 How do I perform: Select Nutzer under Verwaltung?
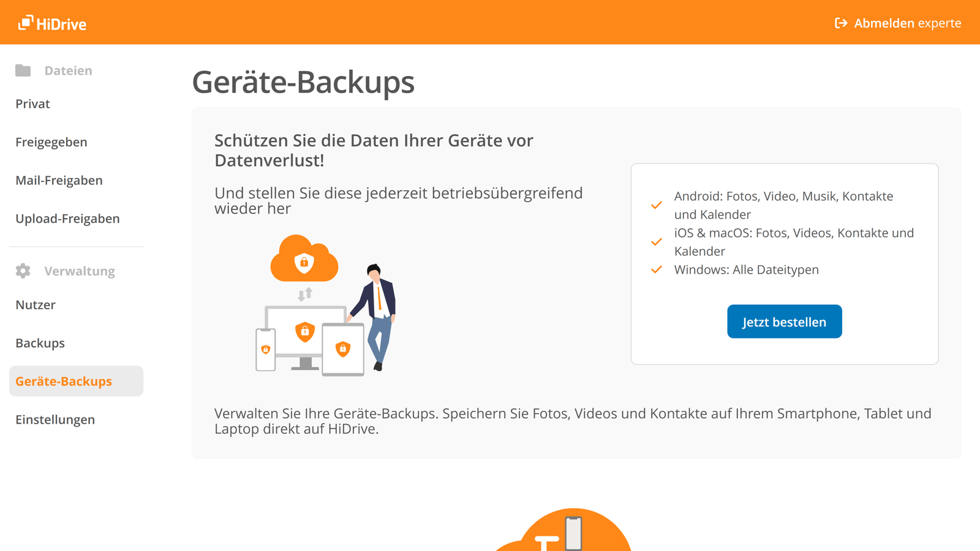click(x=35, y=304)
